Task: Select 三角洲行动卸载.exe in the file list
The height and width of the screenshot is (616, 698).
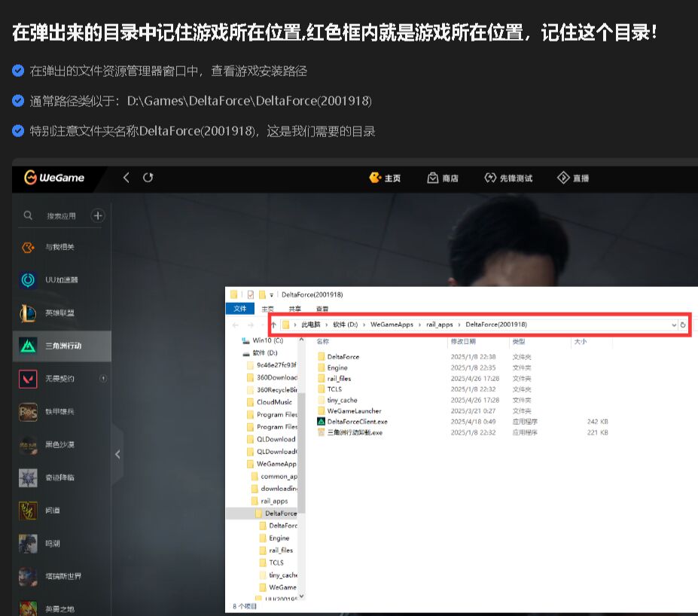Action: coord(350,432)
